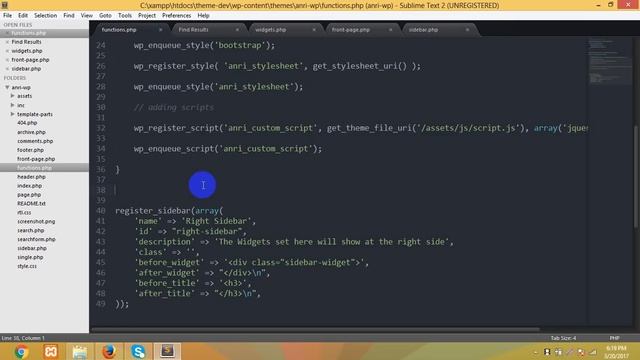Open the Edit menu
The width and height of the screenshot is (640, 360).
tap(23, 16)
